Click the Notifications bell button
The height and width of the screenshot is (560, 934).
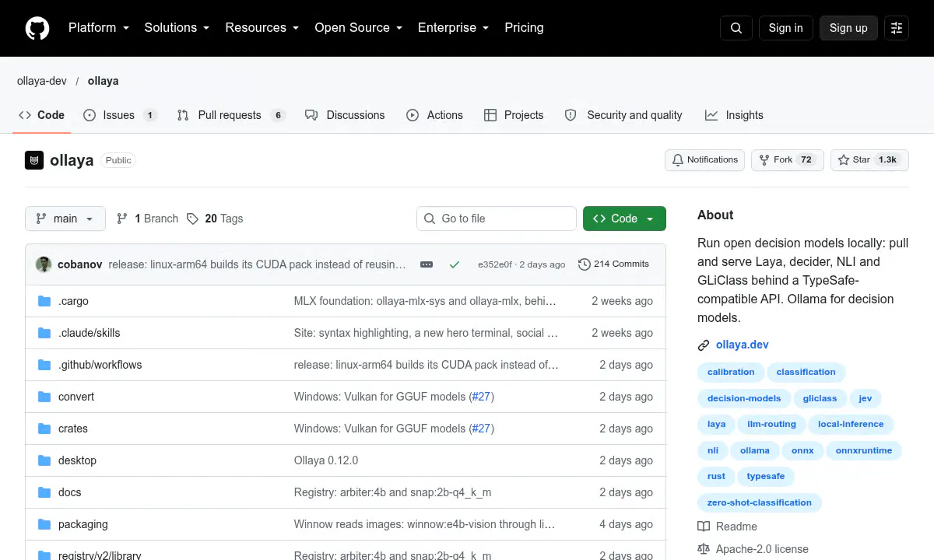704,160
